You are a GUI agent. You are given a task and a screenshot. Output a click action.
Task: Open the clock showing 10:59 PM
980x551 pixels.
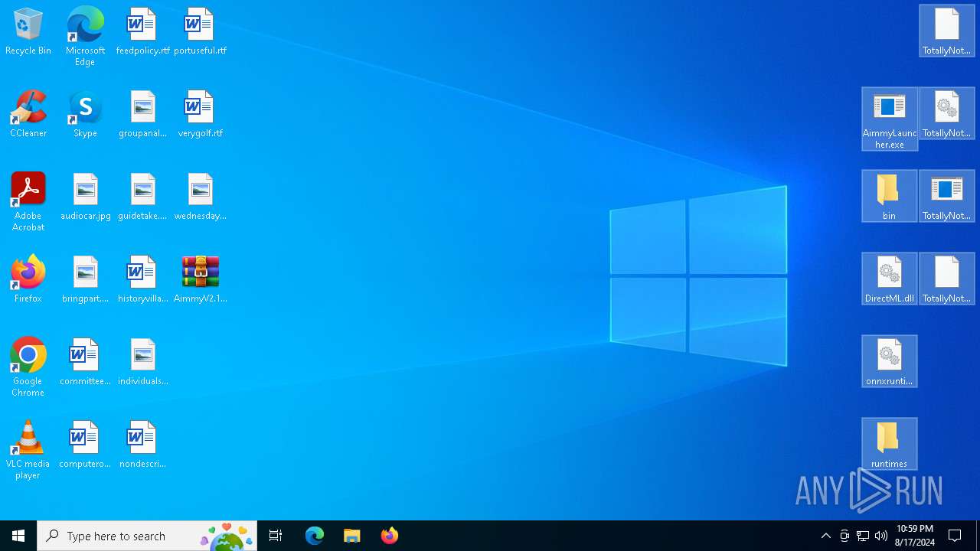pyautogui.click(x=915, y=536)
